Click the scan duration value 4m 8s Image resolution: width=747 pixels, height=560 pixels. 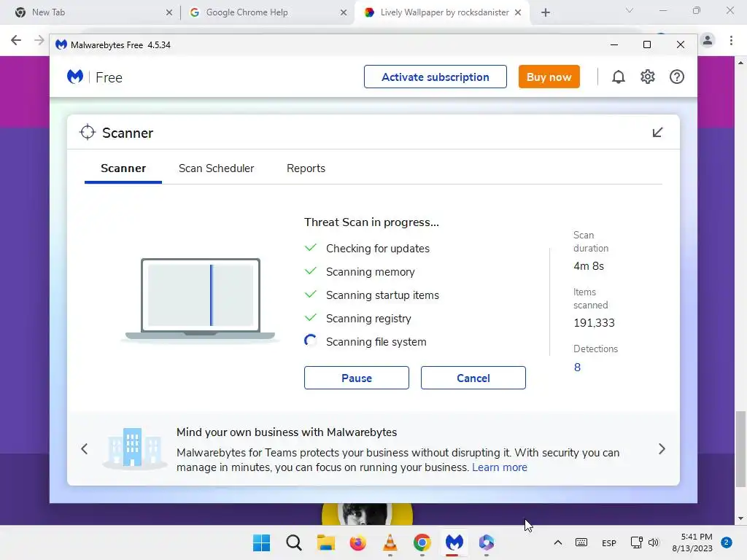coord(589,266)
